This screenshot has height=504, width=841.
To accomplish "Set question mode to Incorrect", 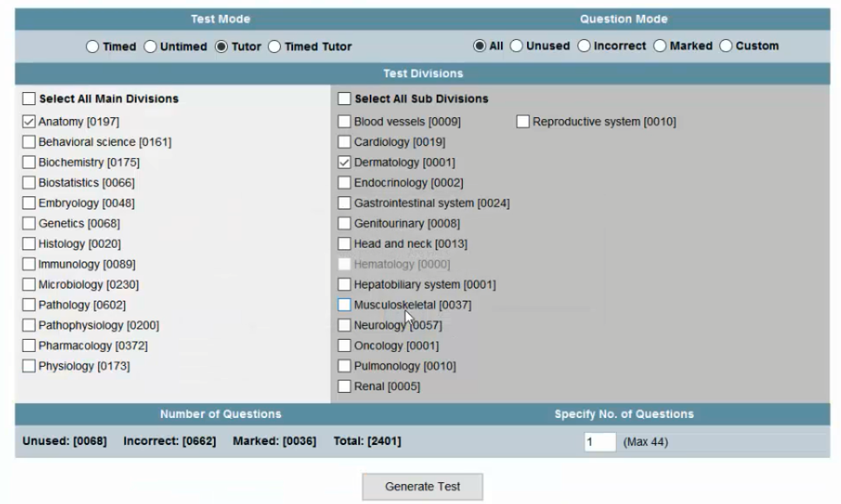I will click(x=584, y=46).
